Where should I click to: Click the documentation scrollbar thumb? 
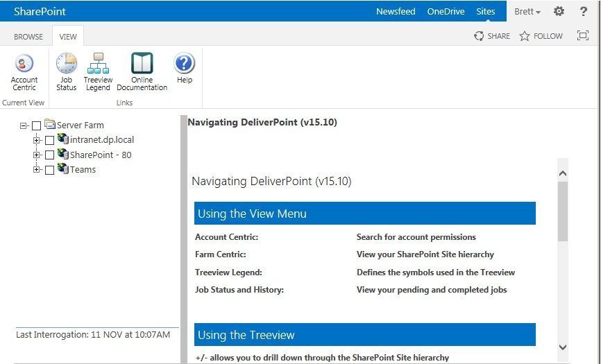click(563, 211)
